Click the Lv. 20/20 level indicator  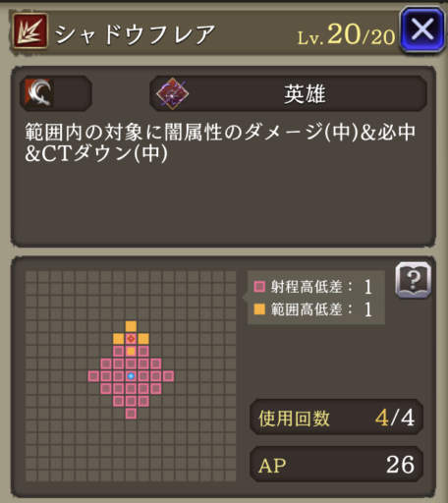(x=346, y=34)
